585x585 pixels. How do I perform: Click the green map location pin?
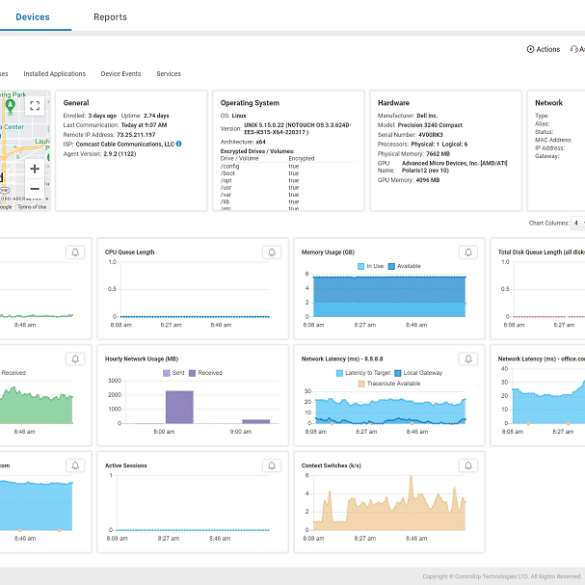coord(10,106)
